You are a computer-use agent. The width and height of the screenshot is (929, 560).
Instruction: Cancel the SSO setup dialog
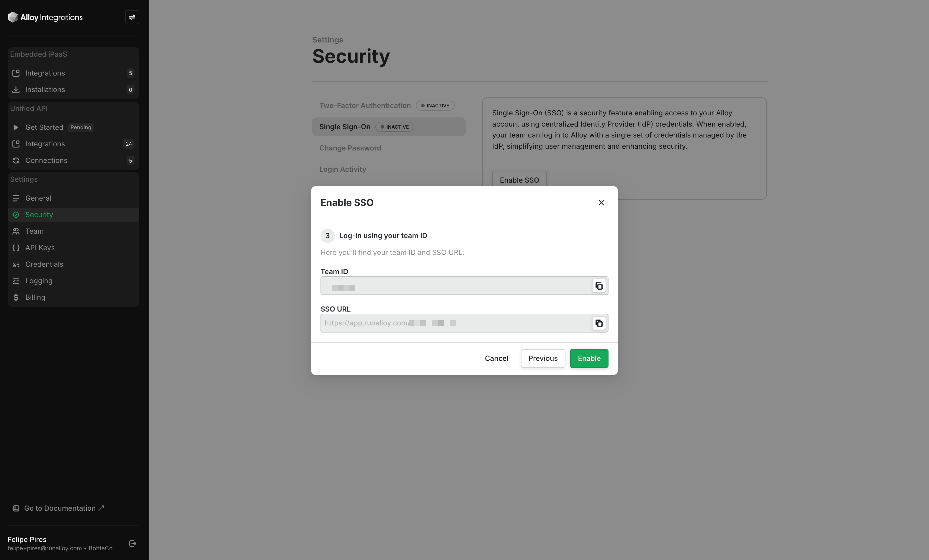pos(496,358)
